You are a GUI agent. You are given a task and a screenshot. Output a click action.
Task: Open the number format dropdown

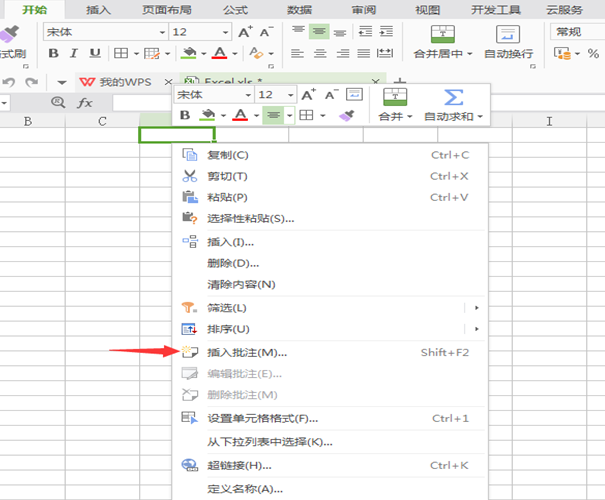click(x=578, y=32)
